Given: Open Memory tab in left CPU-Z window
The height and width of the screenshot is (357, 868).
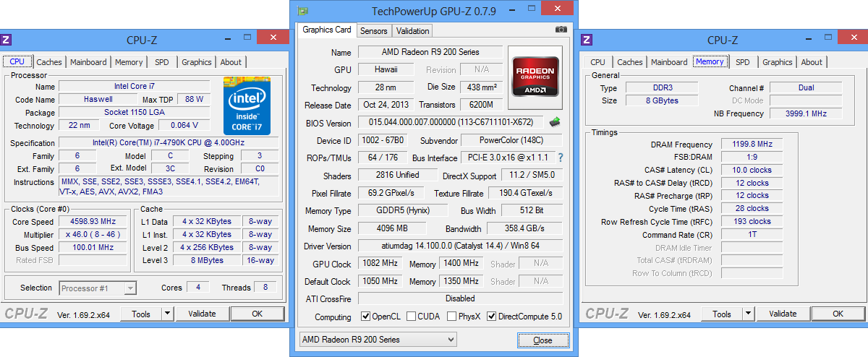Looking at the screenshot, I should coord(129,62).
